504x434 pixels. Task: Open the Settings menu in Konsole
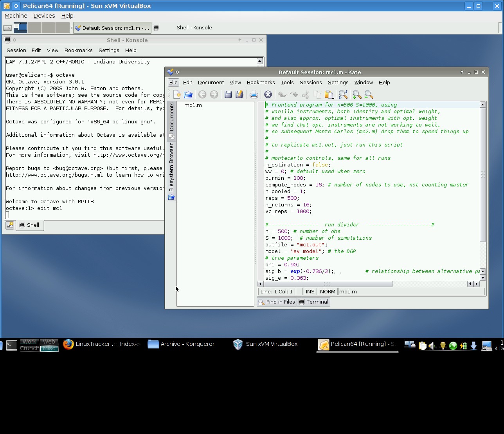point(109,51)
